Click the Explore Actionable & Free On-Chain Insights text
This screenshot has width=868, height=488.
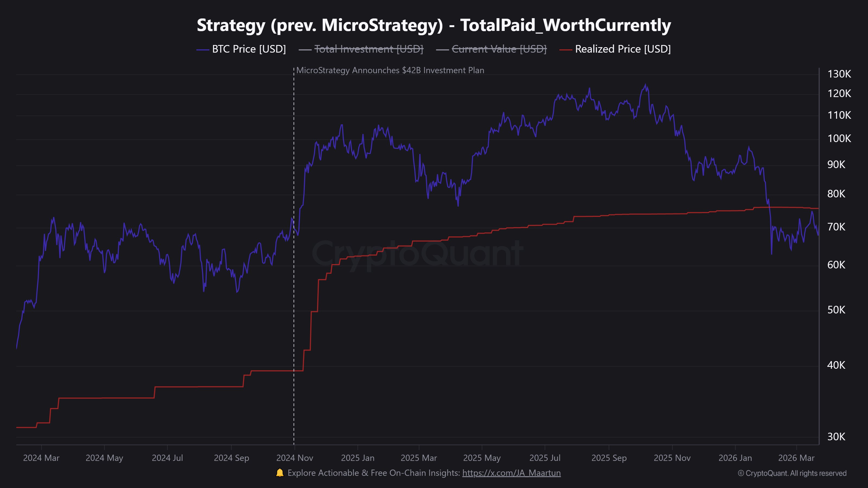pyautogui.click(x=374, y=473)
